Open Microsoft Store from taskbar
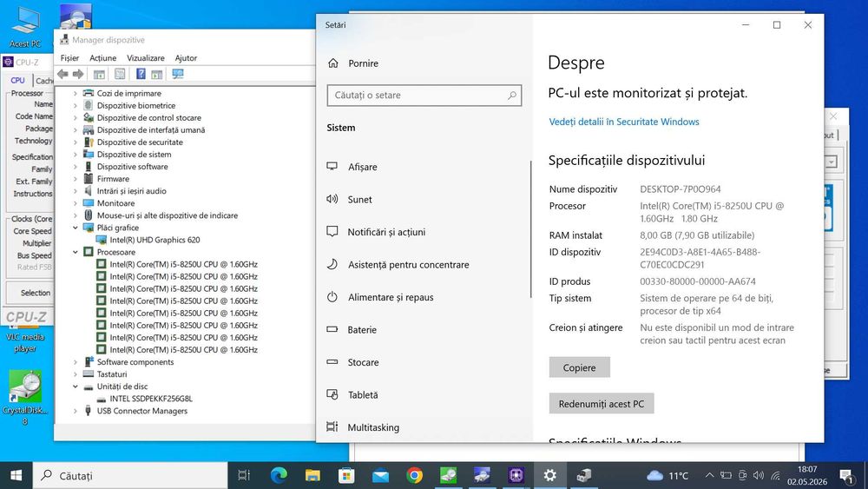 click(x=346, y=475)
